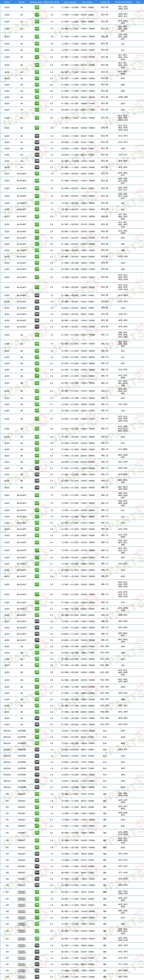The height and width of the screenshot is (980, 144).
Task: Click the Nadwozie column header
Action: (105, 2)
